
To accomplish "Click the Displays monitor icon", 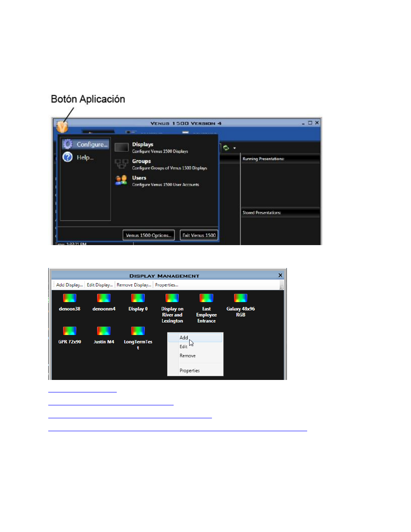I will coord(121,147).
